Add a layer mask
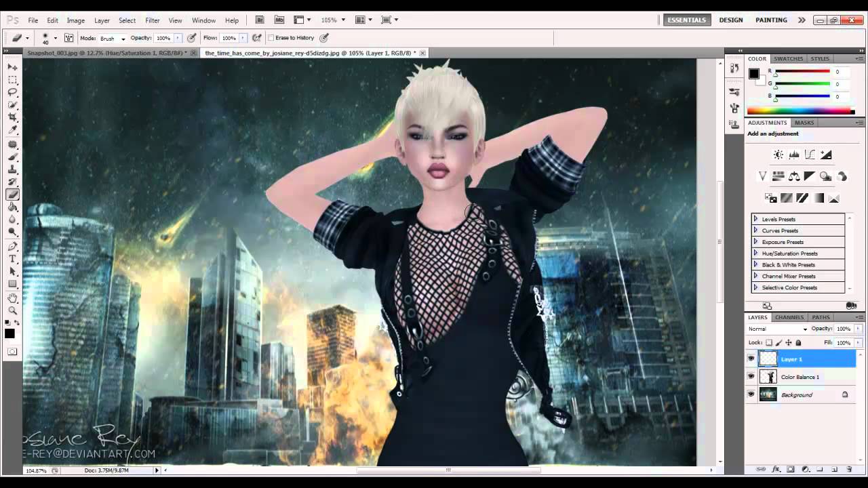This screenshot has height=488, width=868. click(x=791, y=469)
